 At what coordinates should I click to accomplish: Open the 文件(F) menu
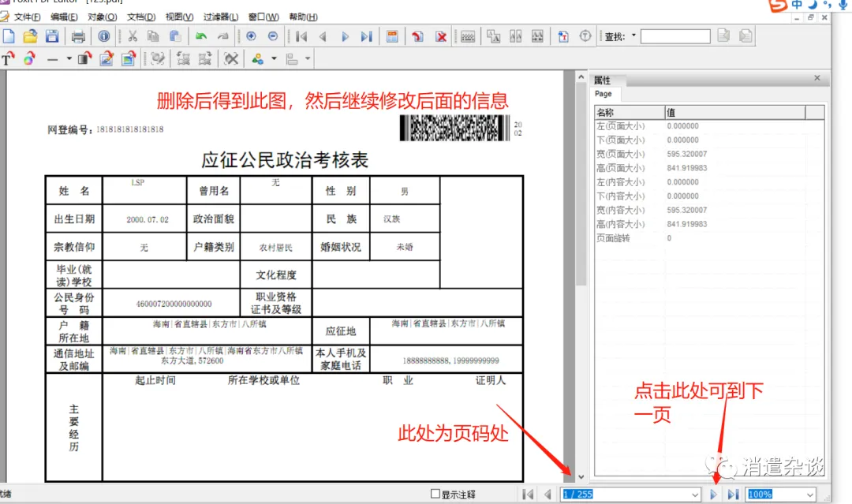27,17
